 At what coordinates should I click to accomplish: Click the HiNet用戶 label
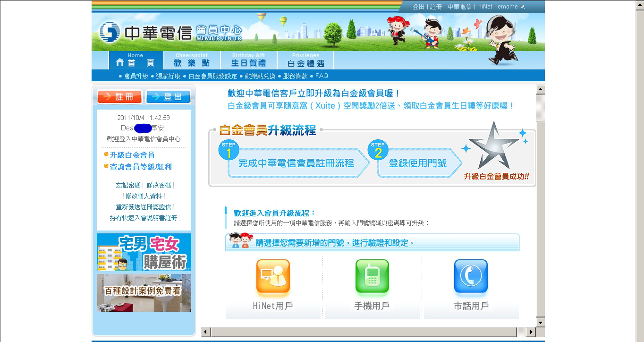pyautogui.click(x=273, y=306)
